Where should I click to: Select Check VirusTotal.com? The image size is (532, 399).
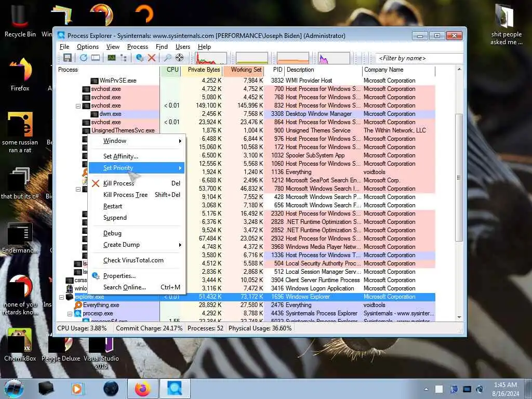tap(137, 260)
